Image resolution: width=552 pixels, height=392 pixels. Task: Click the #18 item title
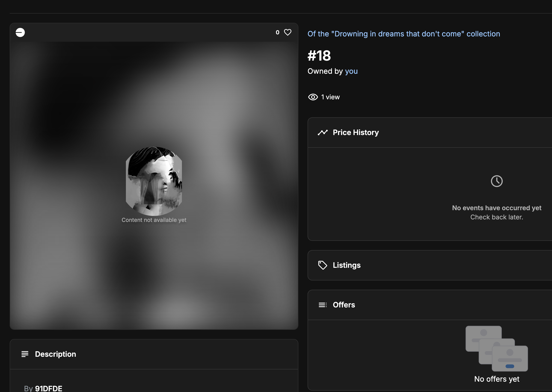pos(319,56)
